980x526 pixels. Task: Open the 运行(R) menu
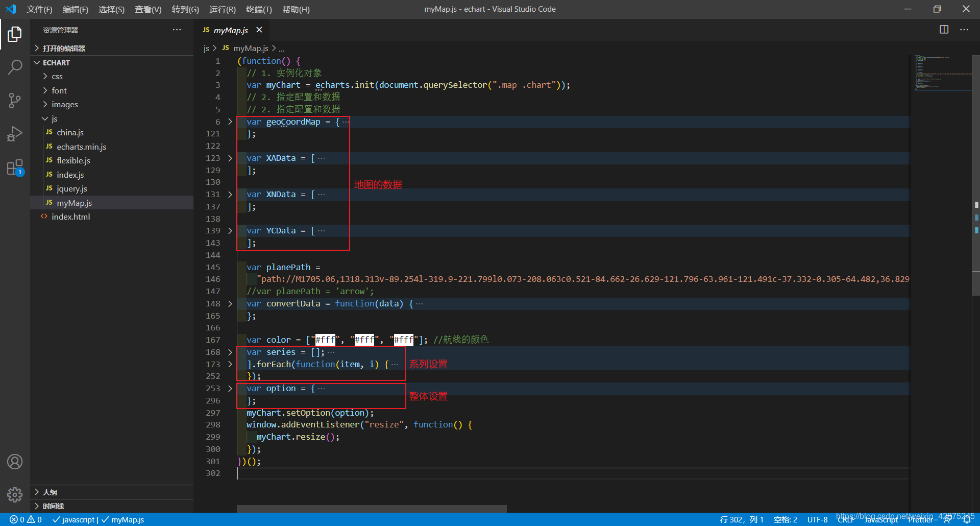[223, 9]
